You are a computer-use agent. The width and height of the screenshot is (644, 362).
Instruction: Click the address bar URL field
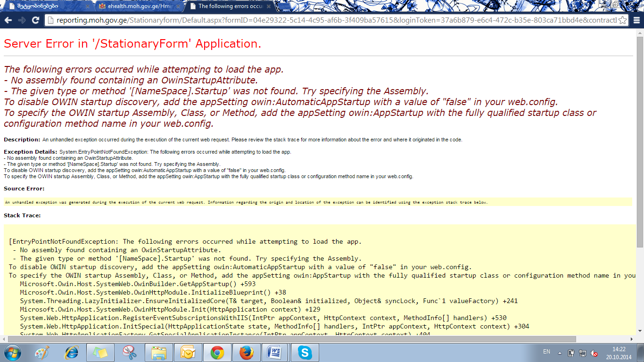(x=330, y=20)
